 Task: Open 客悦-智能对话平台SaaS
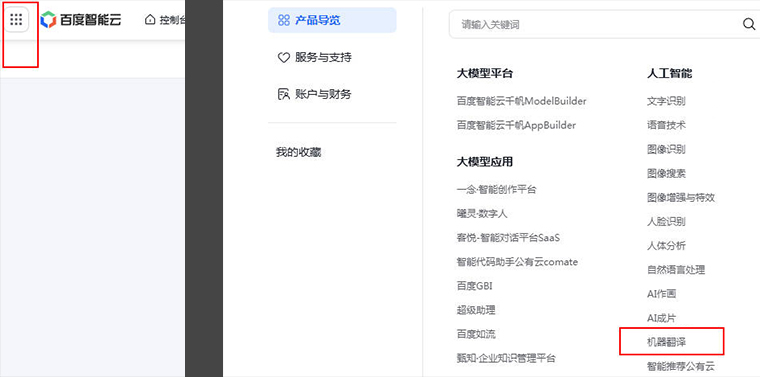(x=508, y=238)
